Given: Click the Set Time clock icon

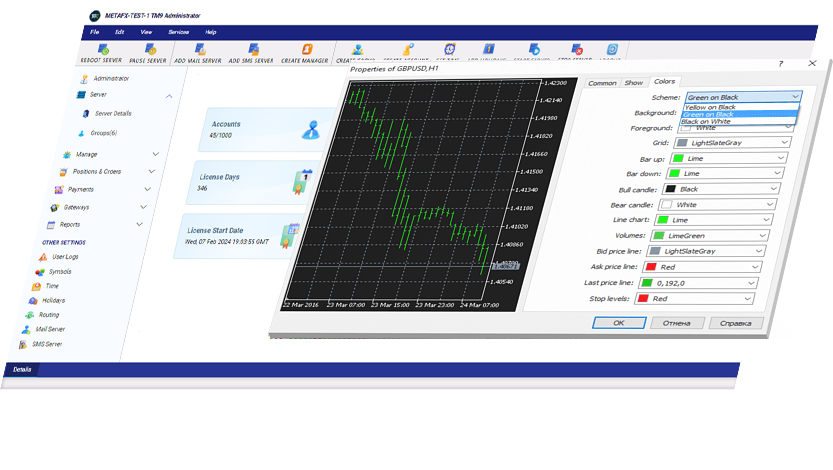Looking at the screenshot, I should [x=450, y=49].
